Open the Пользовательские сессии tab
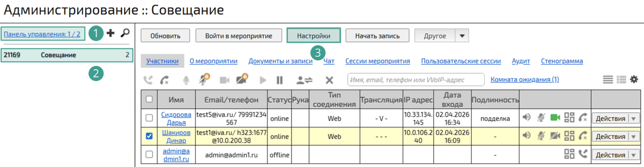The width and height of the screenshot is (644, 167). click(461, 61)
